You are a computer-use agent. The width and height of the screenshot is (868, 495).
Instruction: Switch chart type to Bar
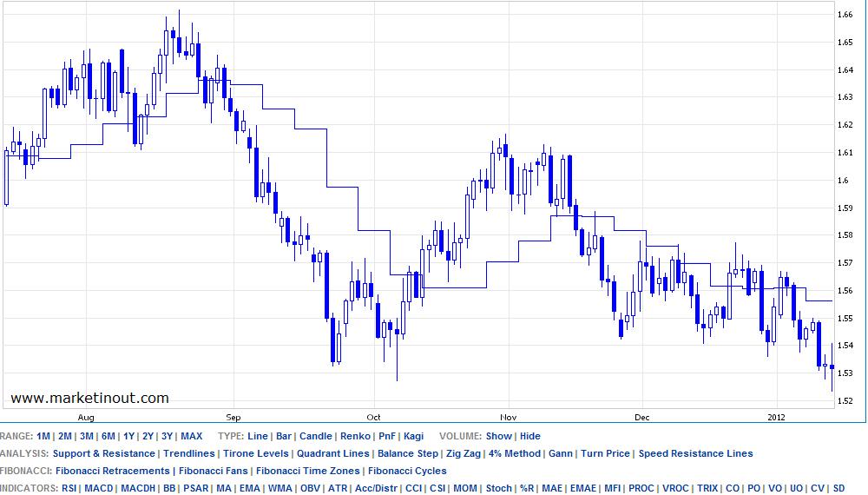point(284,436)
